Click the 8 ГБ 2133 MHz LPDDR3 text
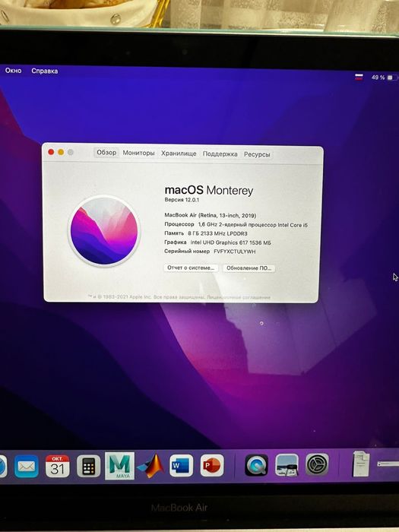The width and height of the screenshot is (399, 532). pyautogui.click(x=217, y=233)
